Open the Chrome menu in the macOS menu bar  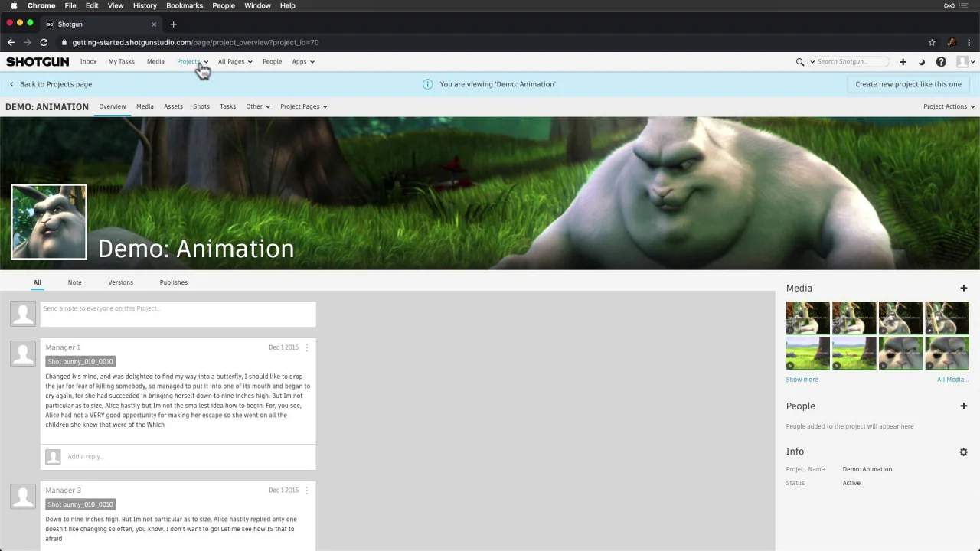[41, 5]
